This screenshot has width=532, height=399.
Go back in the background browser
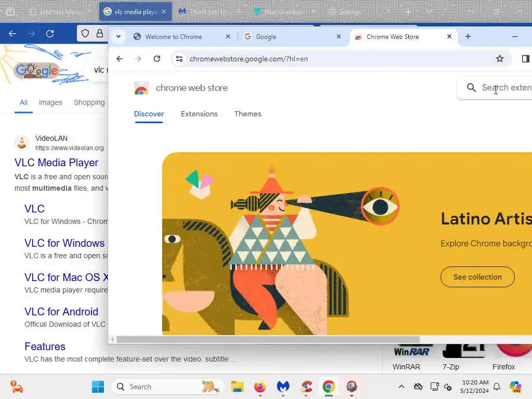12,34
